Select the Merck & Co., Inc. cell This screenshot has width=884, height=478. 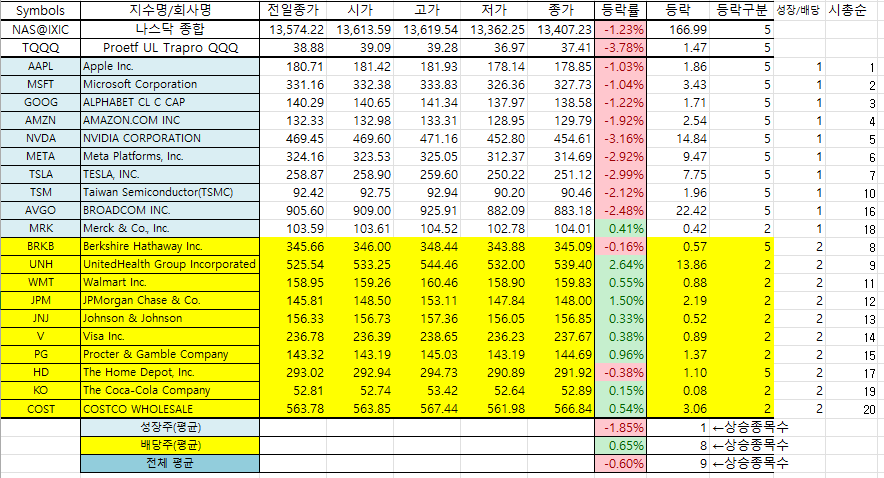click(170, 229)
